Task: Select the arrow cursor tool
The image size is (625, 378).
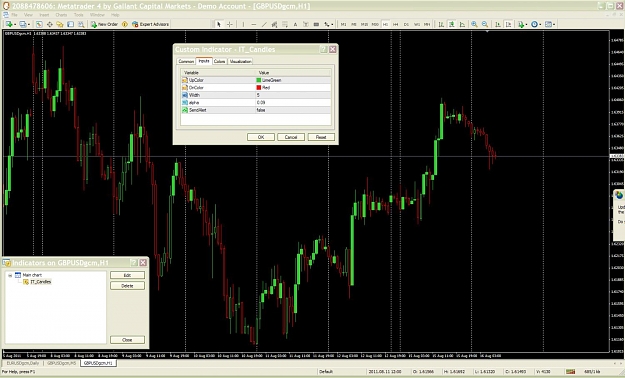Action: point(218,24)
